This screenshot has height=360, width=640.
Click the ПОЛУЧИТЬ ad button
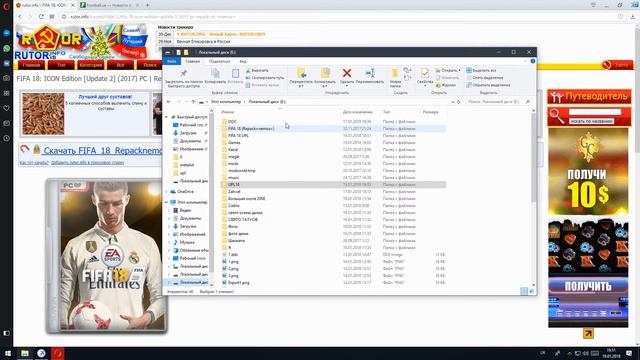(x=588, y=286)
